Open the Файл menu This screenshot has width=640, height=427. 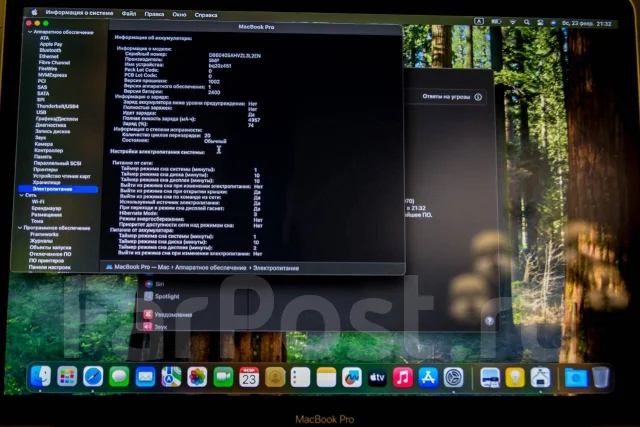tap(129, 14)
